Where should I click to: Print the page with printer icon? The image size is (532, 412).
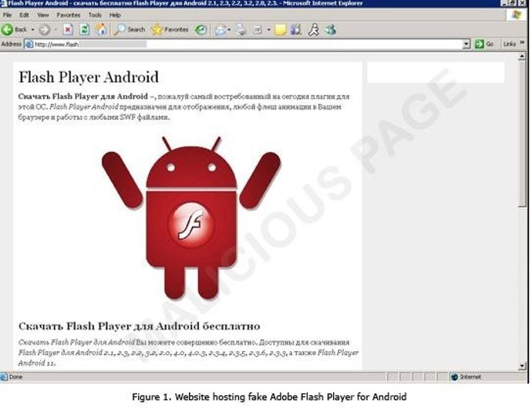pyautogui.click(x=241, y=30)
